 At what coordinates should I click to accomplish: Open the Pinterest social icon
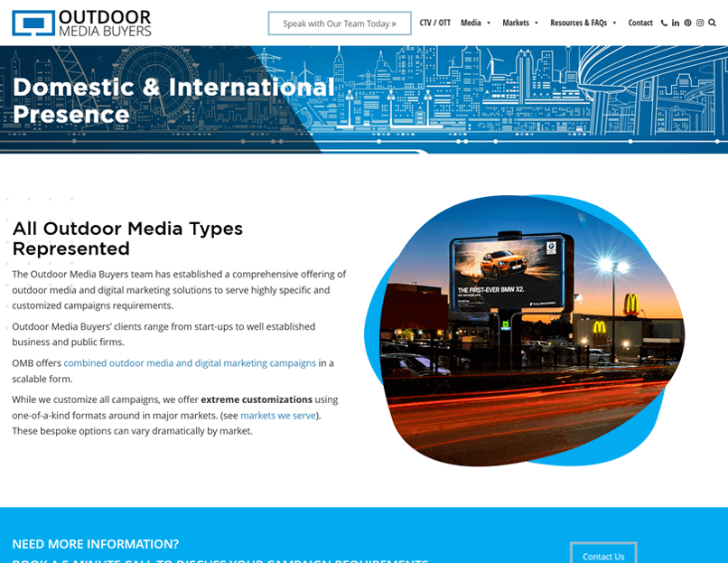(x=687, y=23)
